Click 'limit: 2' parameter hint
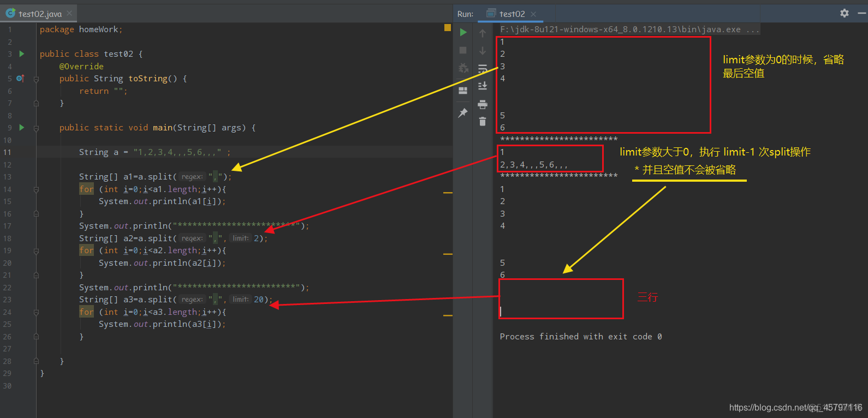The image size is (868, 418). [248, 238]
